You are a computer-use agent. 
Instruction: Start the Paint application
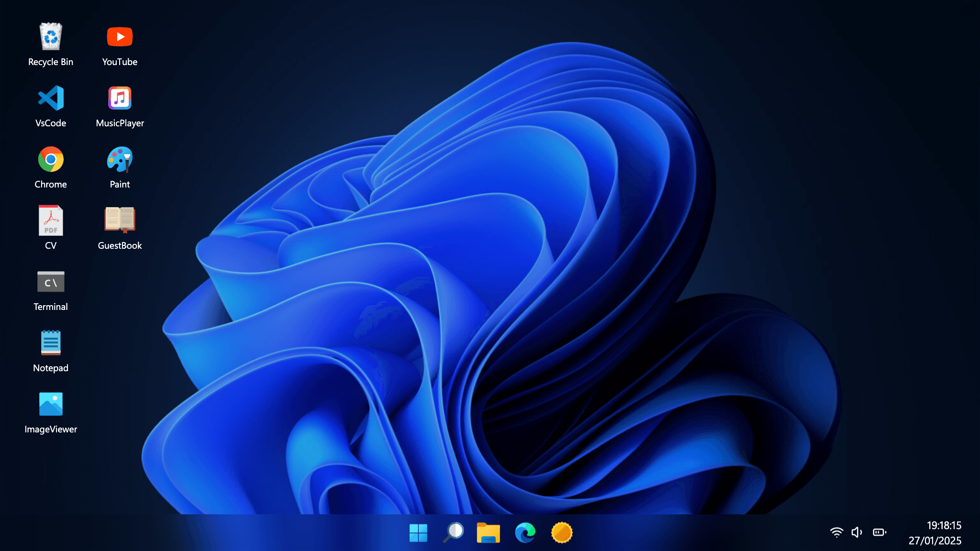pos(120,159)
